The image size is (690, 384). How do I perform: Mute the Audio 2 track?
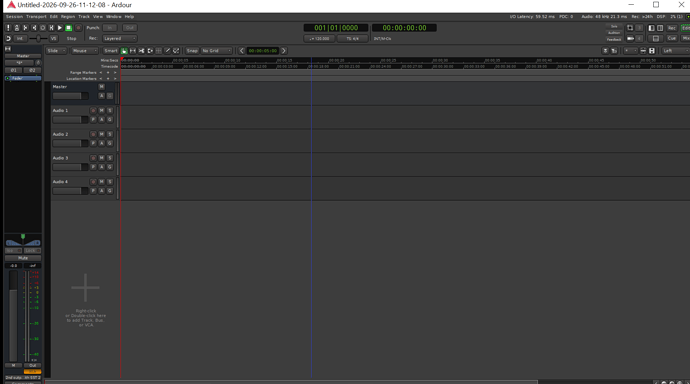(102, 134)
